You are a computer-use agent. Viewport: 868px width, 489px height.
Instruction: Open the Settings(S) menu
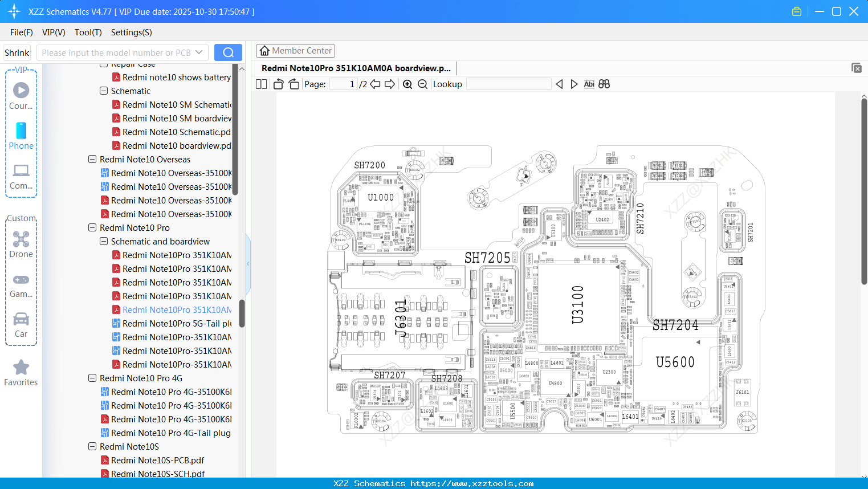coord(132,32)
